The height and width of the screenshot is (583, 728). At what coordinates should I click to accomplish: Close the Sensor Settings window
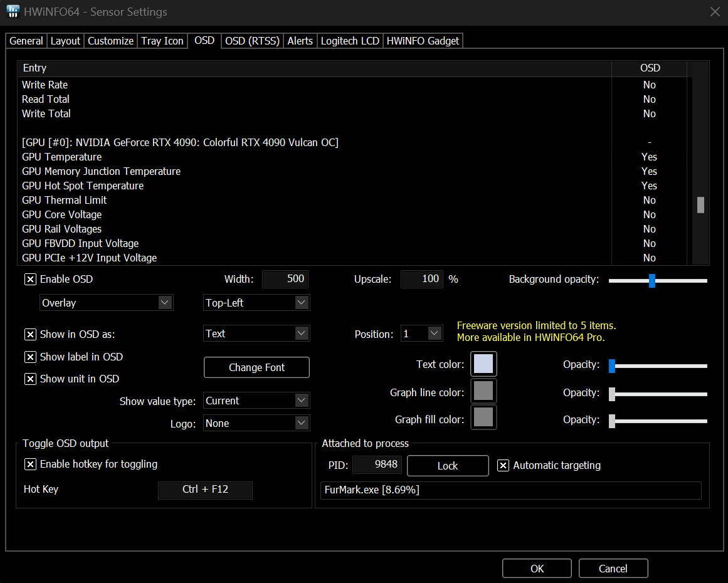coord(714,11)
